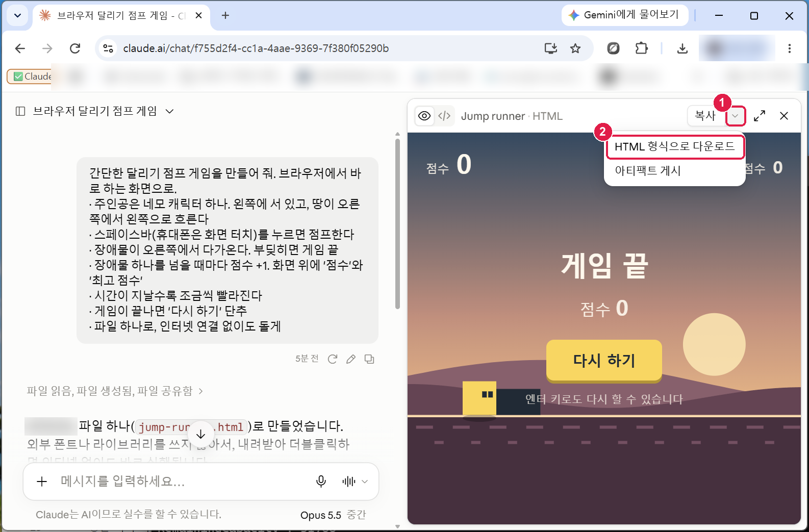Open browser downloads icon

tap(682, 48)
